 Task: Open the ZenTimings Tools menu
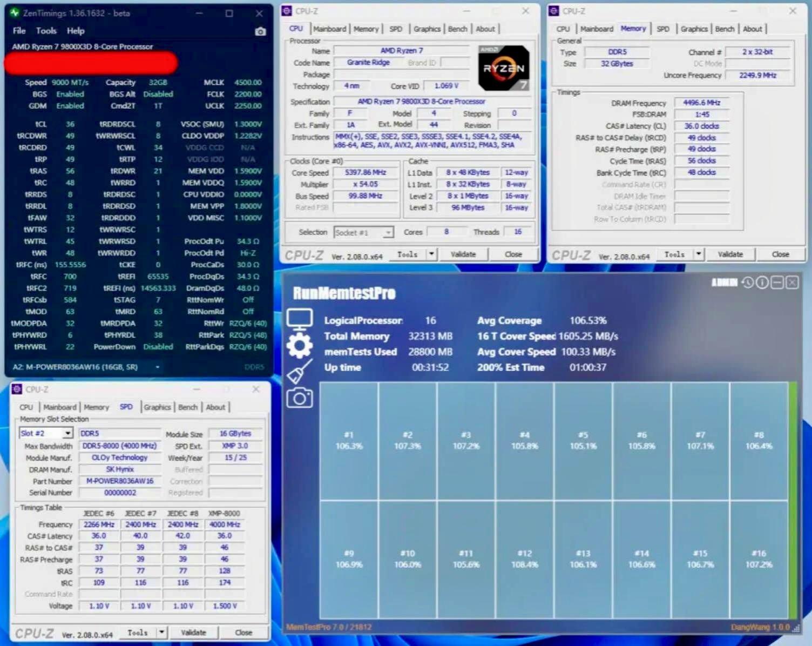pyautogui.click(x=46, y=31)
